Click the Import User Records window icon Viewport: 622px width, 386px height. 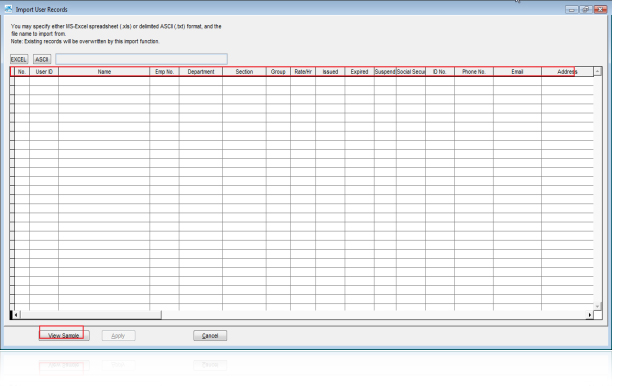8,9
